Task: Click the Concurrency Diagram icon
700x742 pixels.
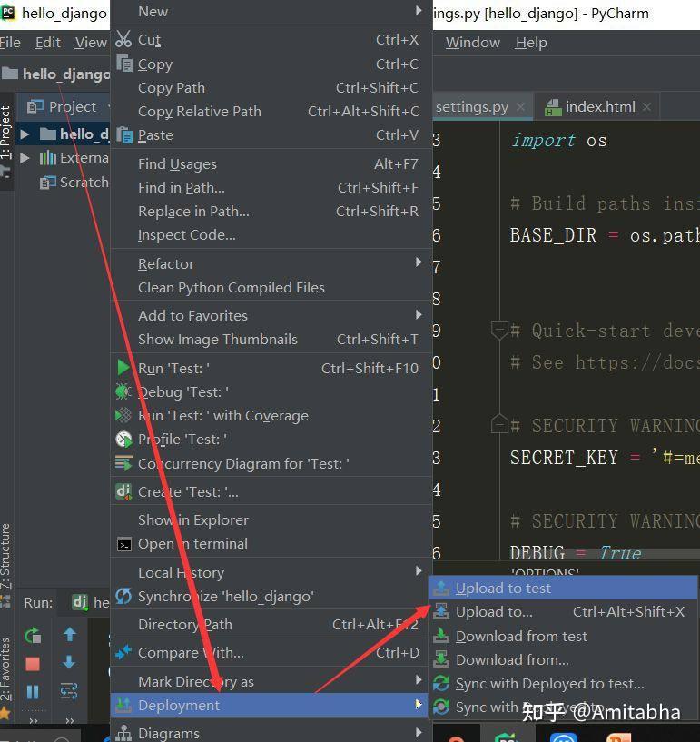Action: click(123, 463)
